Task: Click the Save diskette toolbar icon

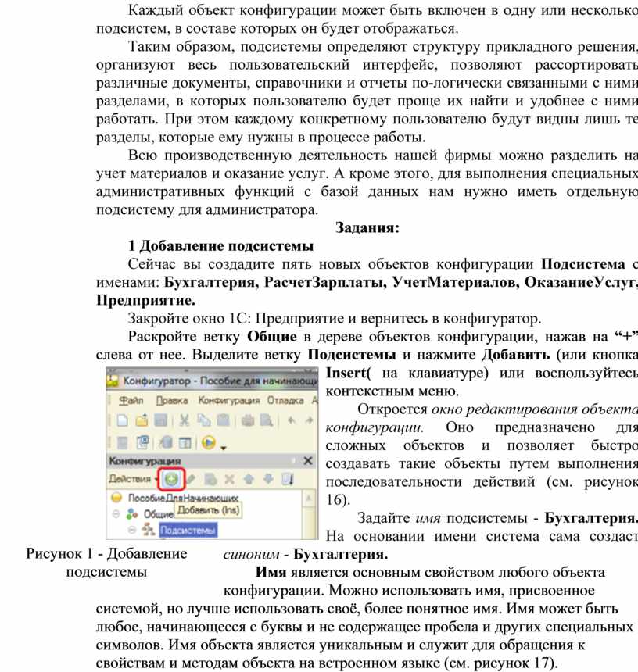Action: [x=161, y=420]
